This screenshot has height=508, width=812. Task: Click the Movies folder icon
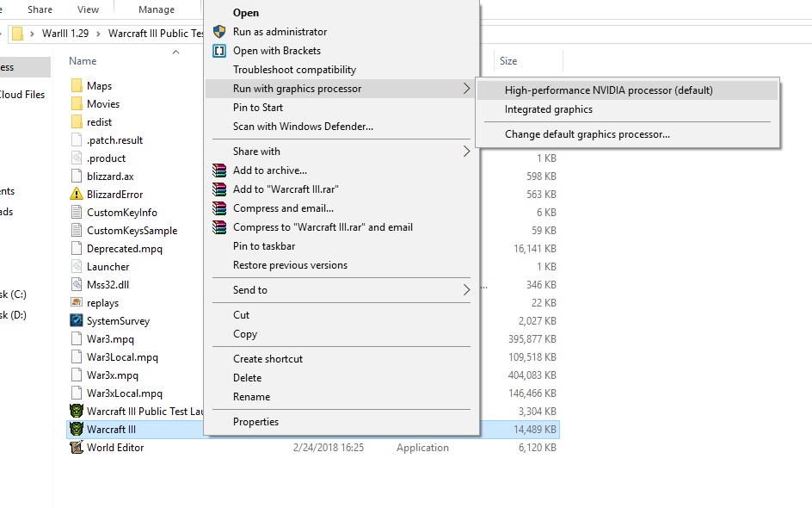pyautogui.click(x=77, y=103)
